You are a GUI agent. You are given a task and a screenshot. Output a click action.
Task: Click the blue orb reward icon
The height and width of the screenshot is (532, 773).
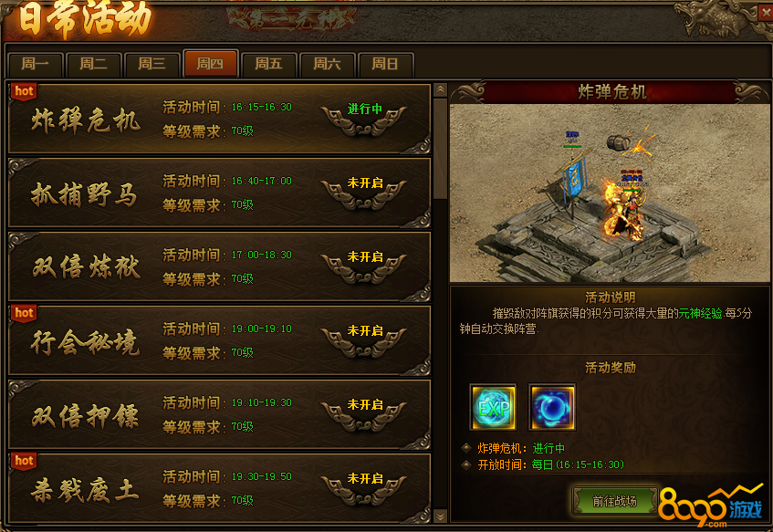pyautogui.click(x=551, y=407)
